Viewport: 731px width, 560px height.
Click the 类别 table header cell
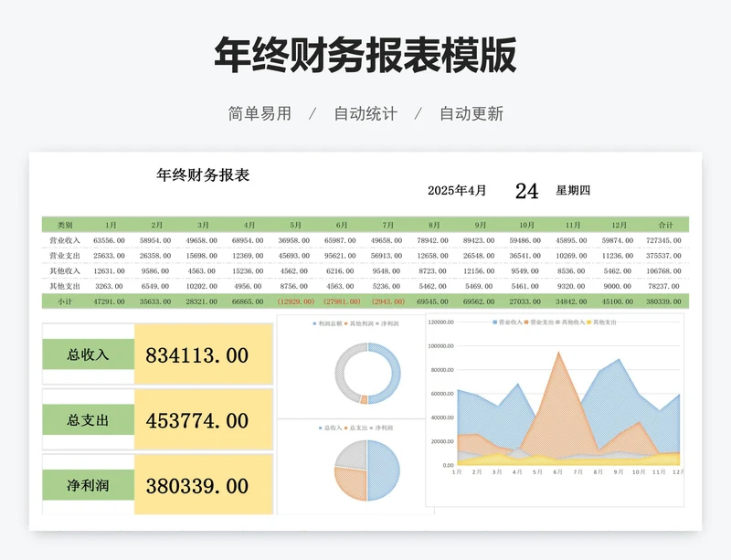coord(65,225)
